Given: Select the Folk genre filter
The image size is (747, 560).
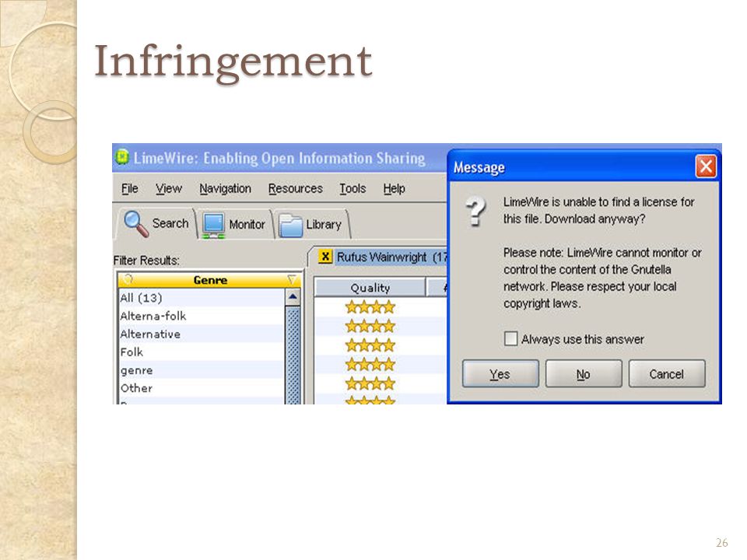Looking at the screenshot, I should click(201, 352).
